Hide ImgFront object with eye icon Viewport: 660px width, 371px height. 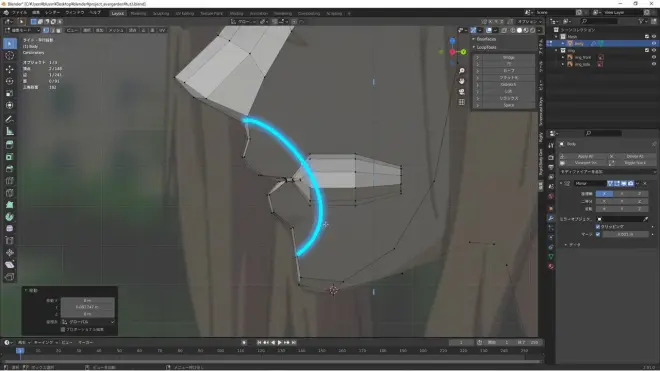(x=654, y=57)
